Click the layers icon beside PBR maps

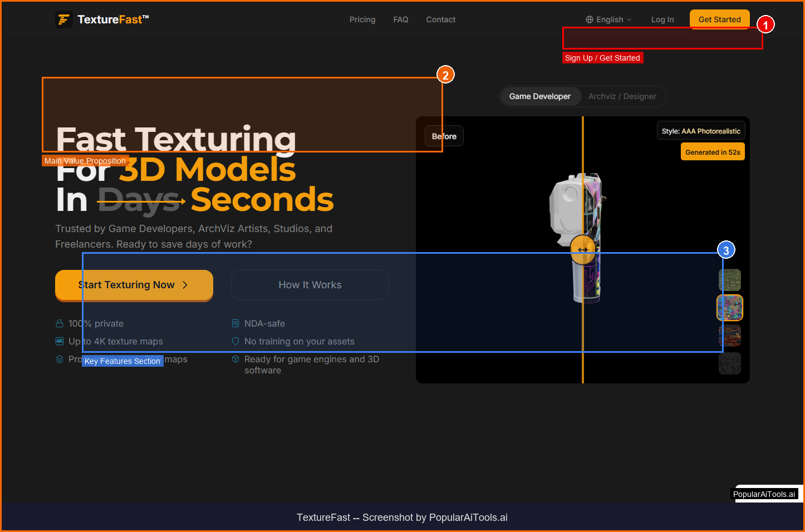(60, 359)
